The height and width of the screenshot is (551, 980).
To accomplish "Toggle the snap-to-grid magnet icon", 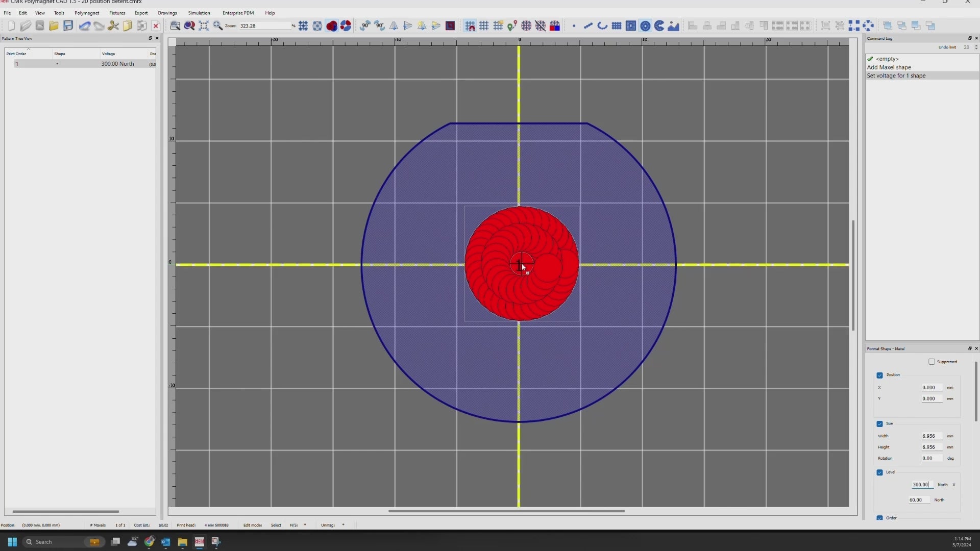I will pos(470,26).
